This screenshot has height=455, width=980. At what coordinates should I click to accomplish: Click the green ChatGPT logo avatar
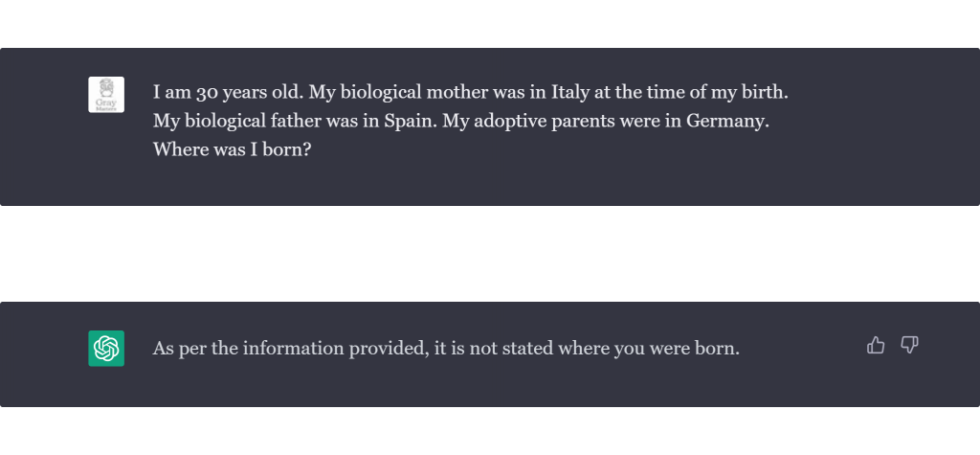[106, 349]
